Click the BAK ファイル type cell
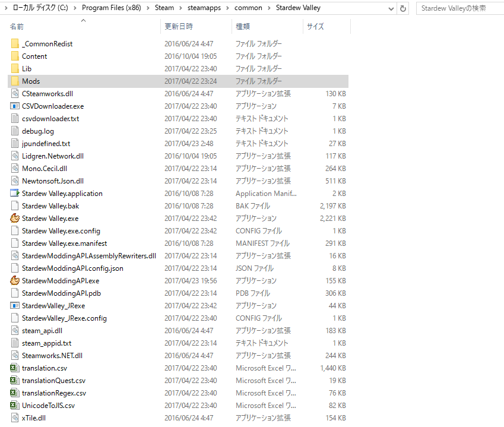The image size is (504, 427). [253, 206]
